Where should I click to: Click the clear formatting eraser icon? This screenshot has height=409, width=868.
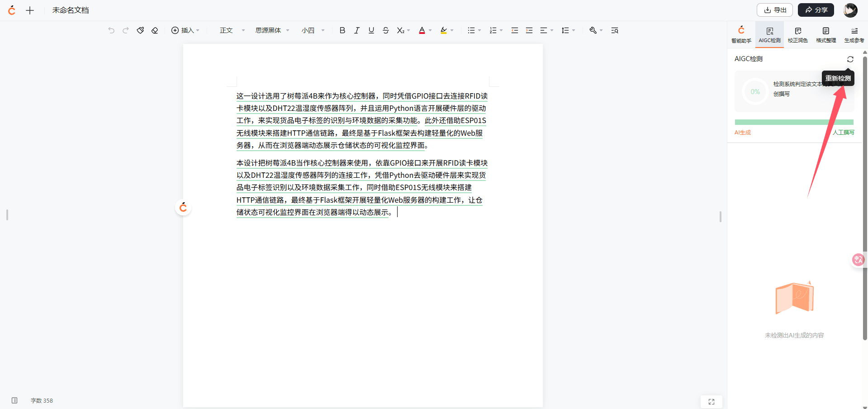coord(155,30)
